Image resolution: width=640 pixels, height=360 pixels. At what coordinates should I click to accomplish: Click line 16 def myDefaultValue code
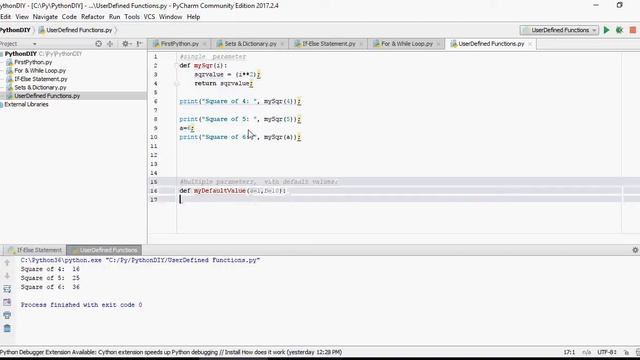pyautogui.click(x=233, y=191)
